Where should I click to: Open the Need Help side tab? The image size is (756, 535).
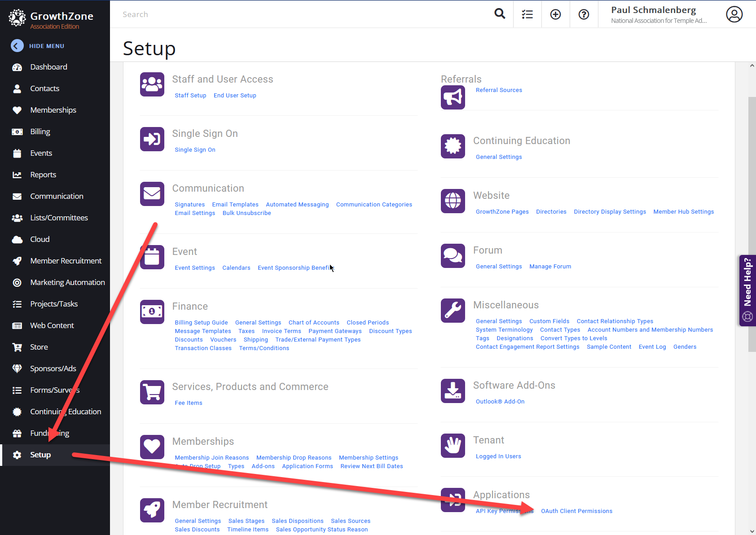click(x=747, y=290)
